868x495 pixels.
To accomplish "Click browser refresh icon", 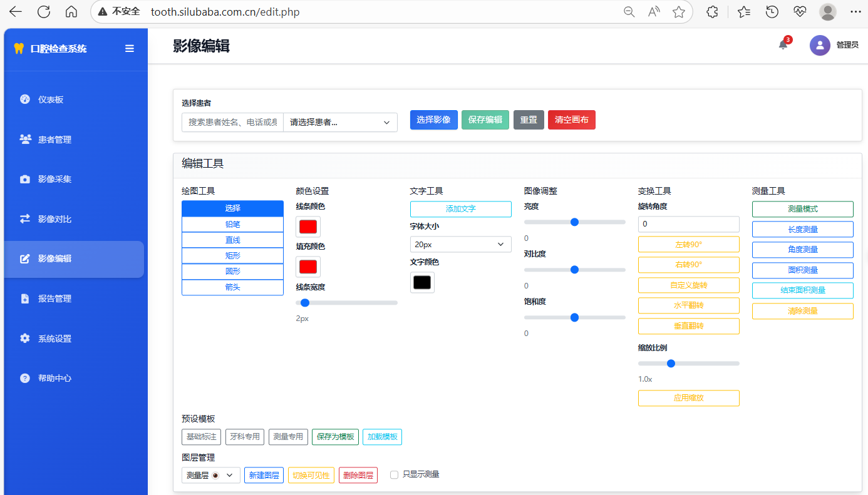I will coord(44,11).
